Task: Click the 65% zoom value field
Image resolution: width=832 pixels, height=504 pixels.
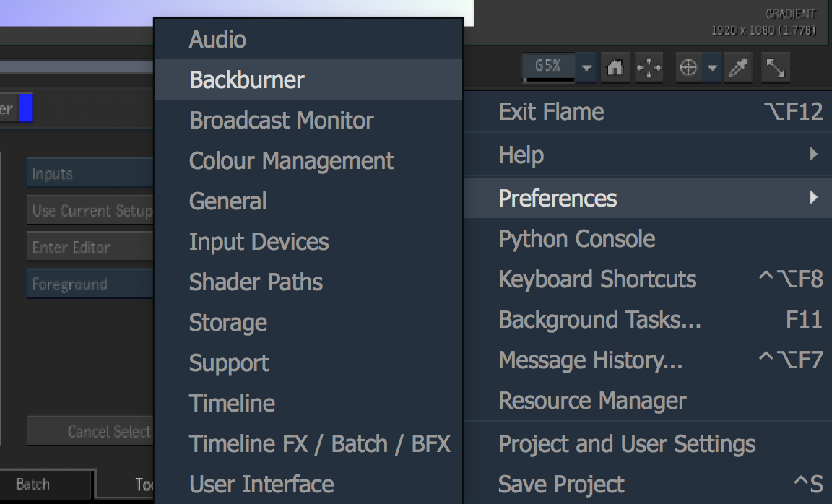Action: click(x=549, y=66)
